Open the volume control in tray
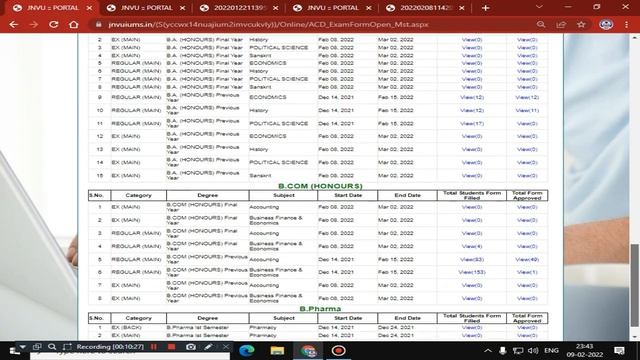The image size is (640, 360). (x=533, y=351)
